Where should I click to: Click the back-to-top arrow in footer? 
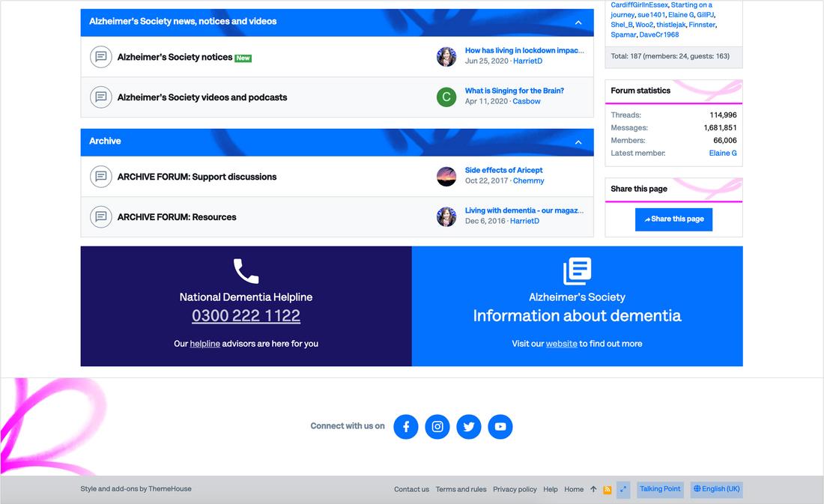593,490
